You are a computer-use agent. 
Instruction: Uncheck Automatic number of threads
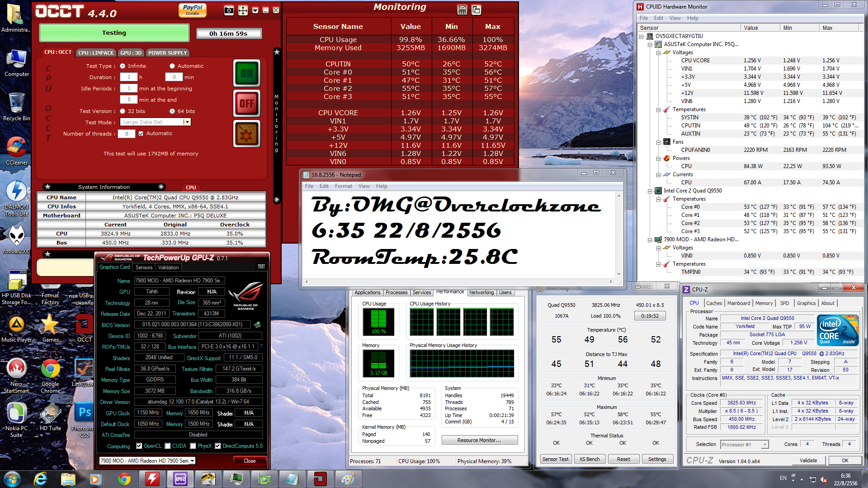point(141,134)
